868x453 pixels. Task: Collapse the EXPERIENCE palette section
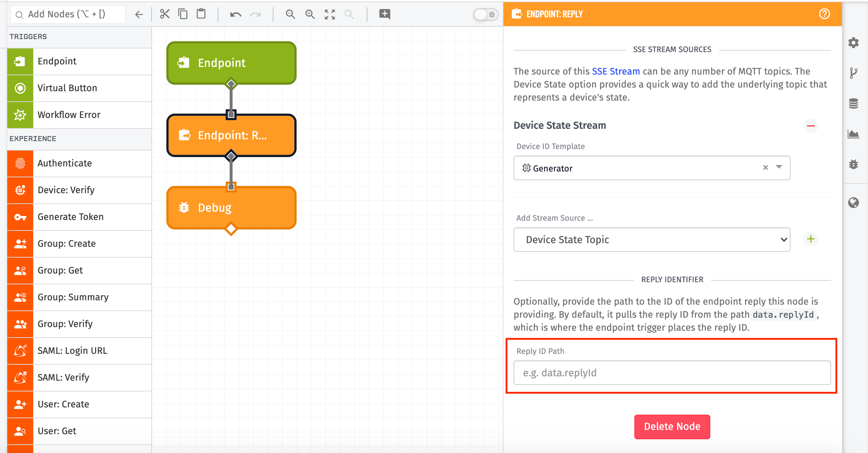pos(79,139)
